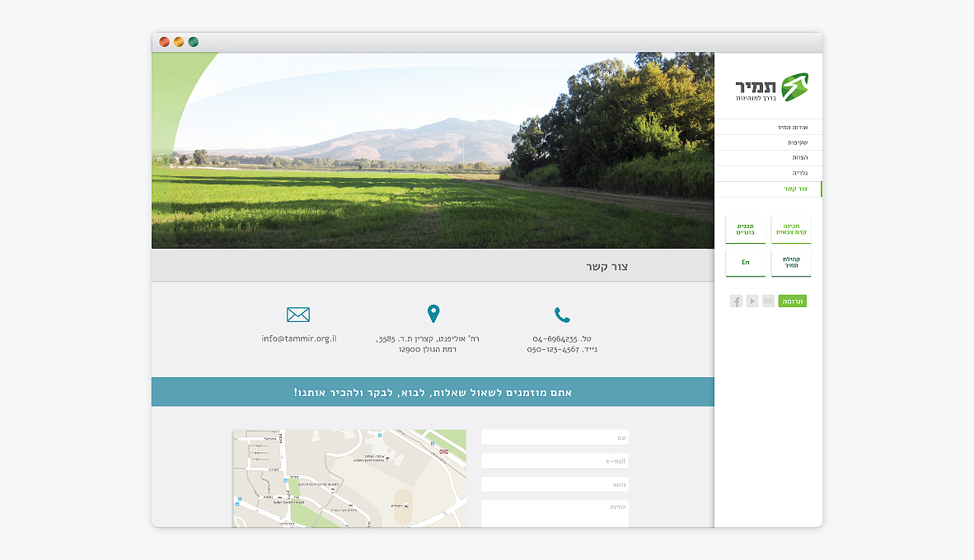Click the YouTube play icon in sidebar

752,301
